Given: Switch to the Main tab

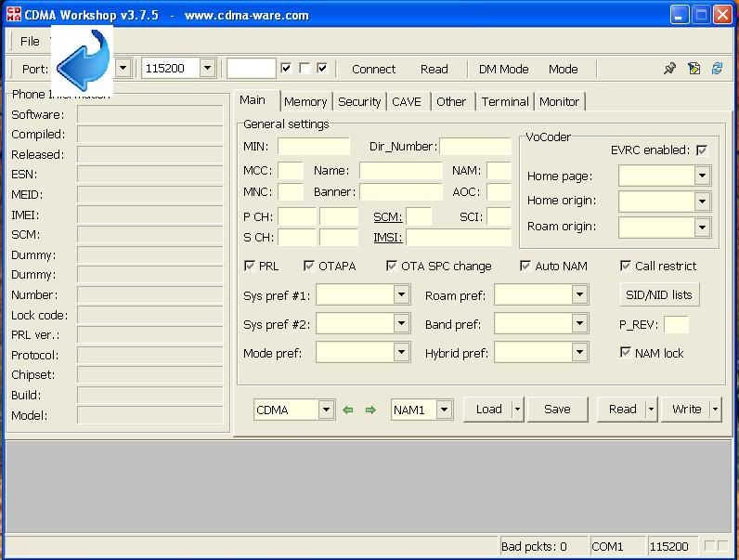Looking at the screenshot, I should [253, 100].
